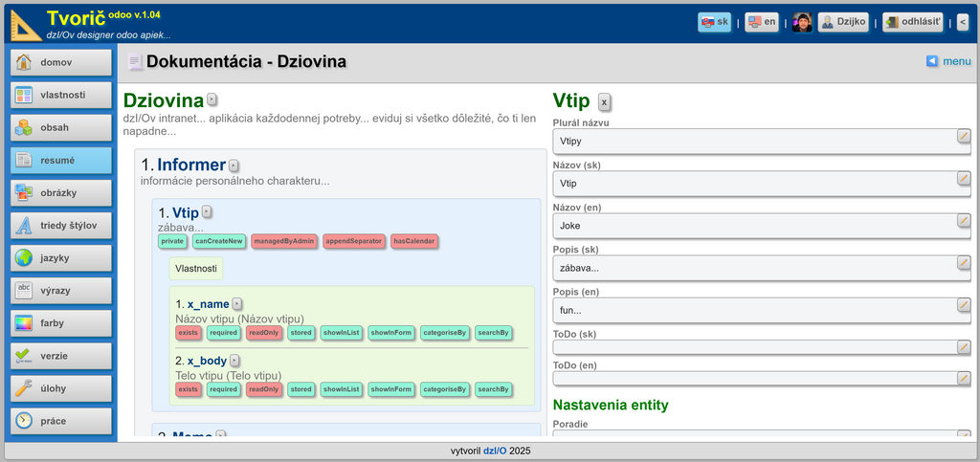Open the jazyky globe item

(x=61, y=258)
